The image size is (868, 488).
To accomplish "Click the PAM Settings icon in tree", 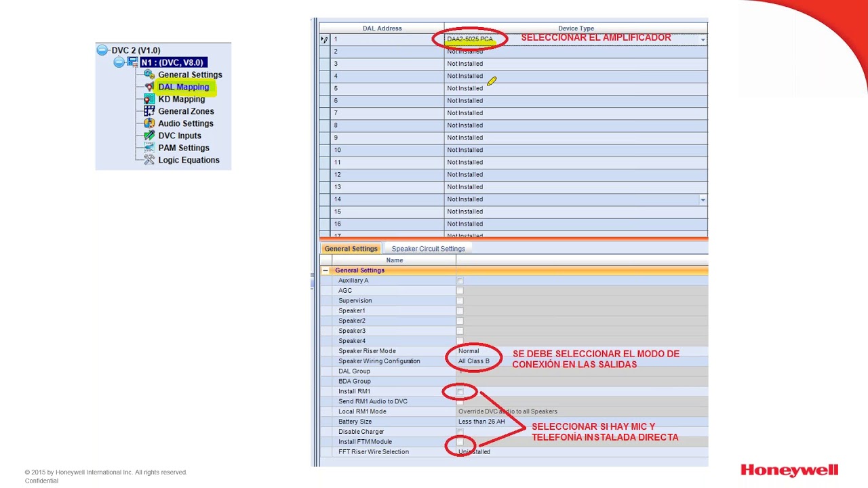I will tap(149, 148).
